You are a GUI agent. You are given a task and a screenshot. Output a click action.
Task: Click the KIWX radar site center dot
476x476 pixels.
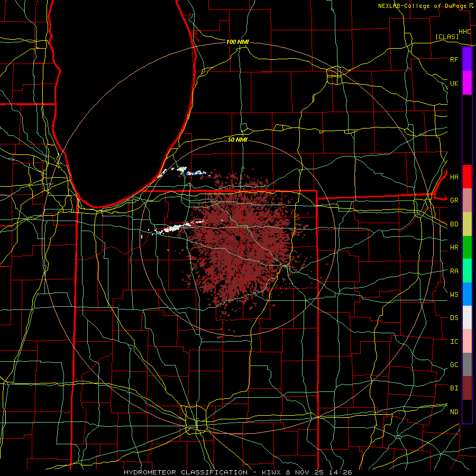tap(238, 238)
